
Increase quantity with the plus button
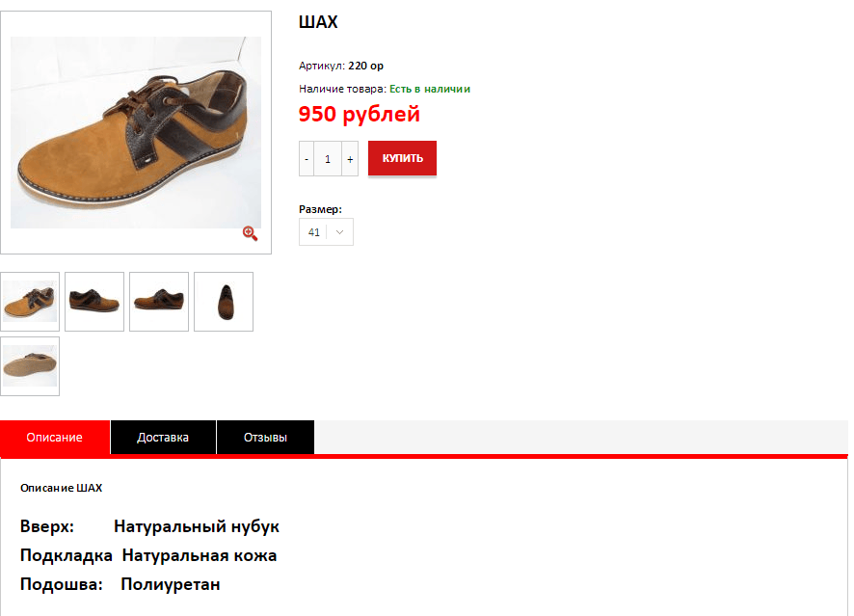(x=350, y=159)
